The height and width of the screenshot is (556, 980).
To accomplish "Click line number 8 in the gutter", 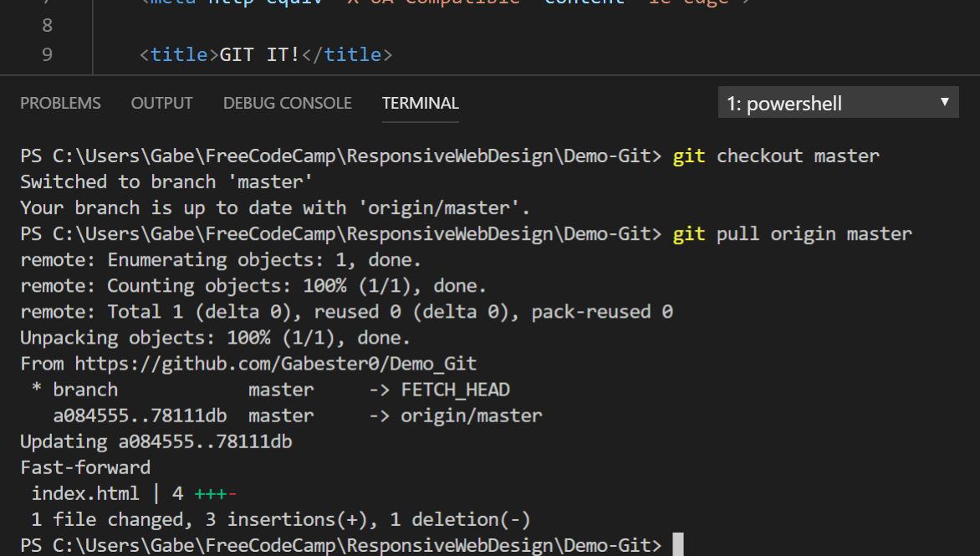I will [x=47, y=25].
